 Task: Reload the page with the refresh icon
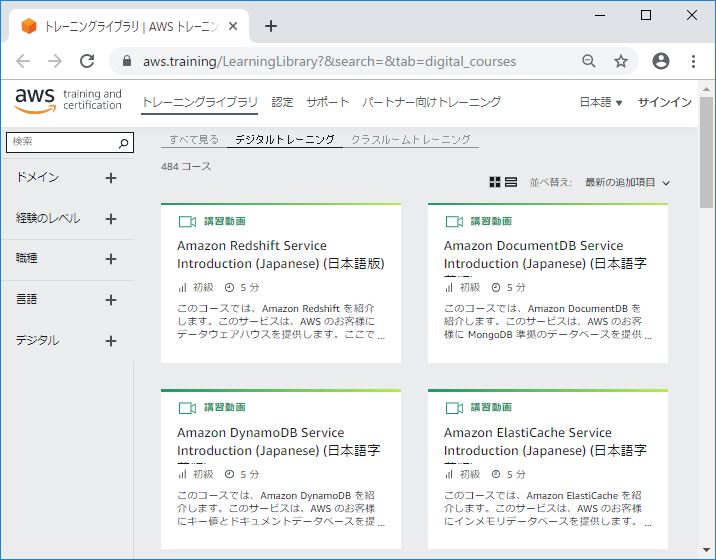click(x=87, y=61)
